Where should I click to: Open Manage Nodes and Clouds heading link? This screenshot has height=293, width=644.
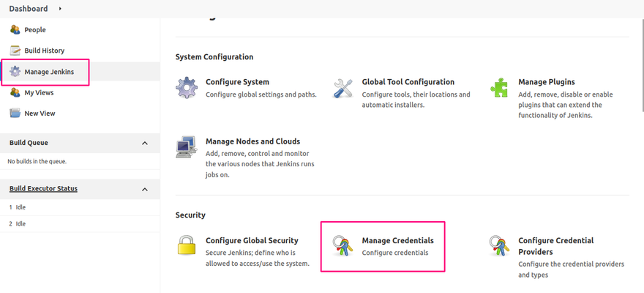[x=253, y=141]
